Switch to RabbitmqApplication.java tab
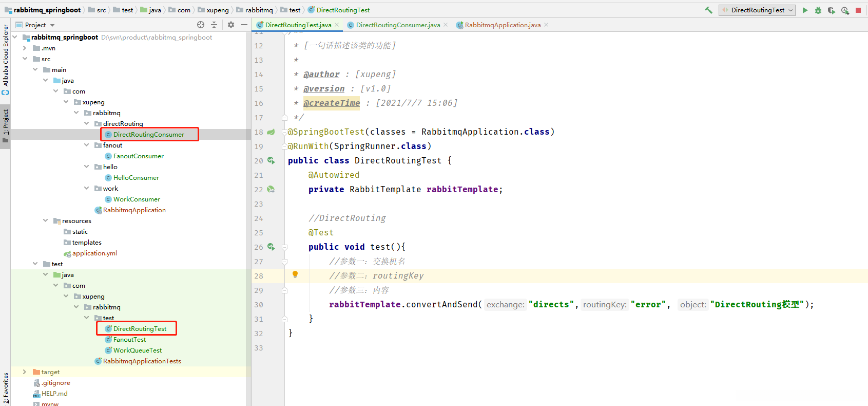This screenshot has width=868, height=406. [x=502, y=25]
